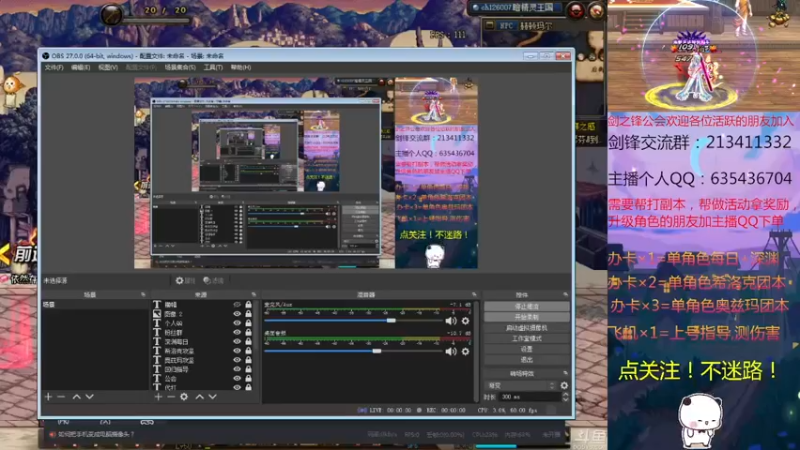800x450 pixels.
Task: Open the transition type dropdown
Action: click(520, 385)
